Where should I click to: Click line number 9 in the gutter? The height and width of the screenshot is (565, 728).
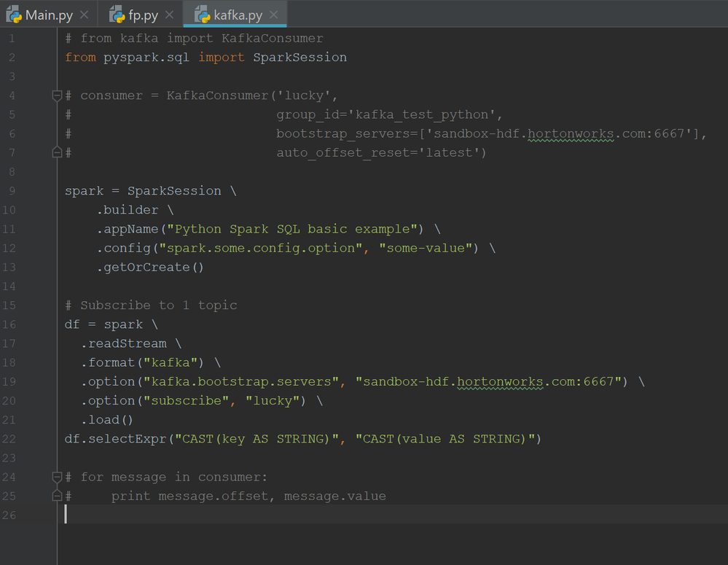(x=12, y=191)
